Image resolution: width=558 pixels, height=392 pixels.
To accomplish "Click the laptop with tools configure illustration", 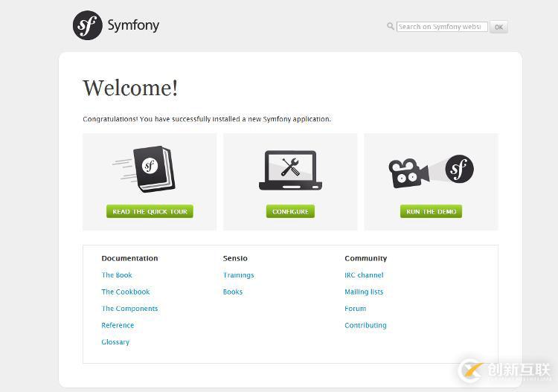I will pos(290,170).
